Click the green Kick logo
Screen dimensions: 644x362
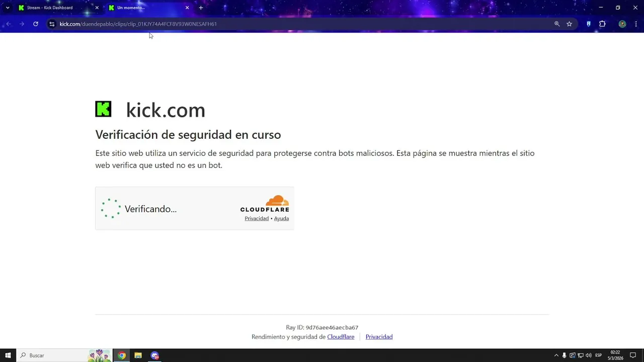coord(103,109)
